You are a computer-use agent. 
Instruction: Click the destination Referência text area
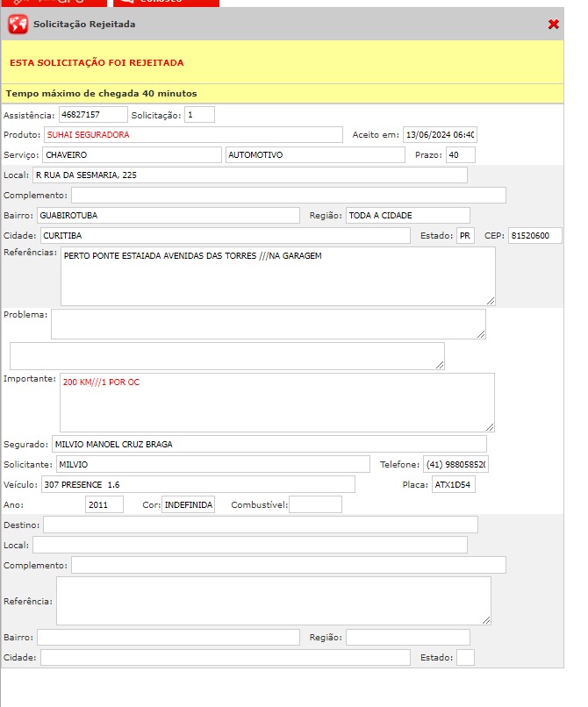pyautogui.click(x=274, y=601)
